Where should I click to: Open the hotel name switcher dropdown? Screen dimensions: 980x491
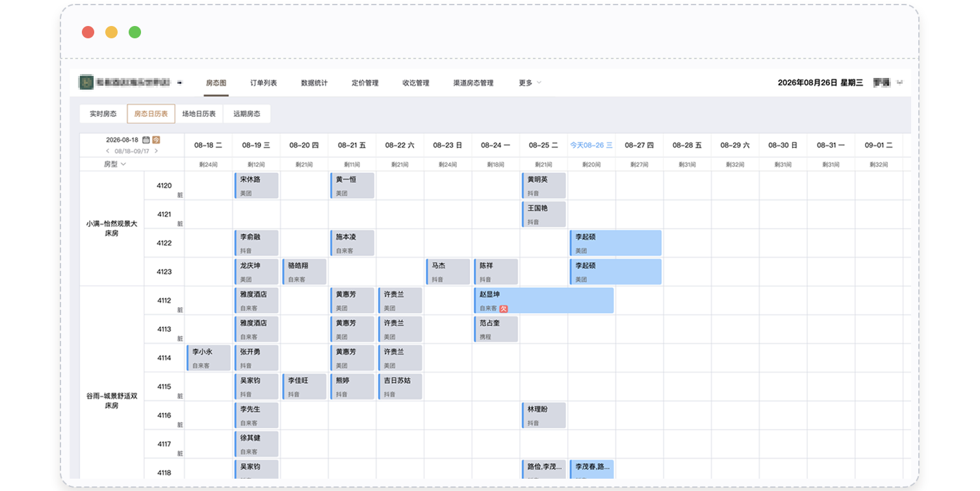click(x=180, y=82)
